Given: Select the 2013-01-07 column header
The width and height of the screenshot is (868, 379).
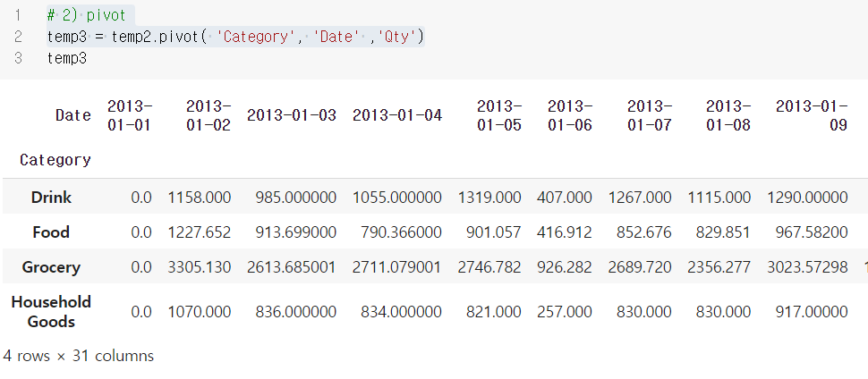Looking at the screenshot, I should 650,115.
